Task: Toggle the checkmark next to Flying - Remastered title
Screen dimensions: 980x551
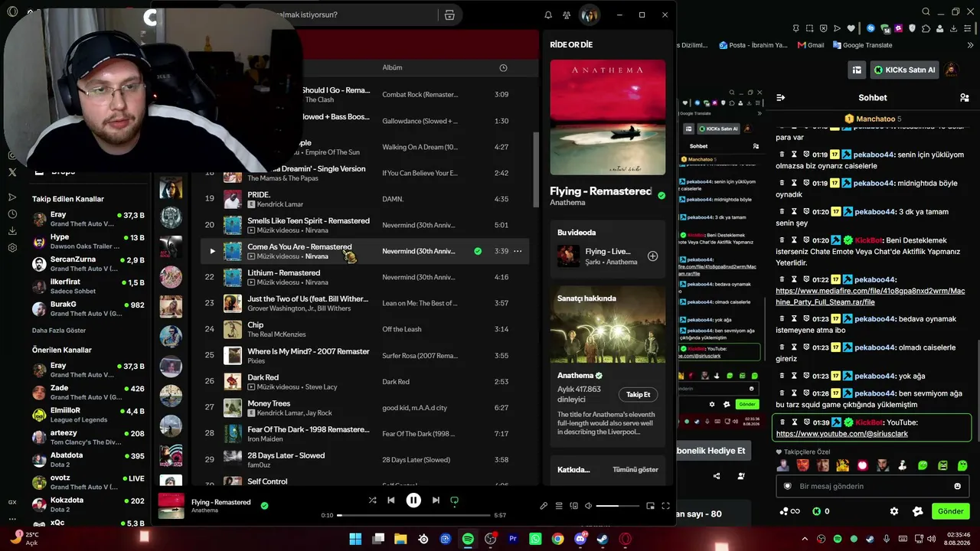Action: 661,196
